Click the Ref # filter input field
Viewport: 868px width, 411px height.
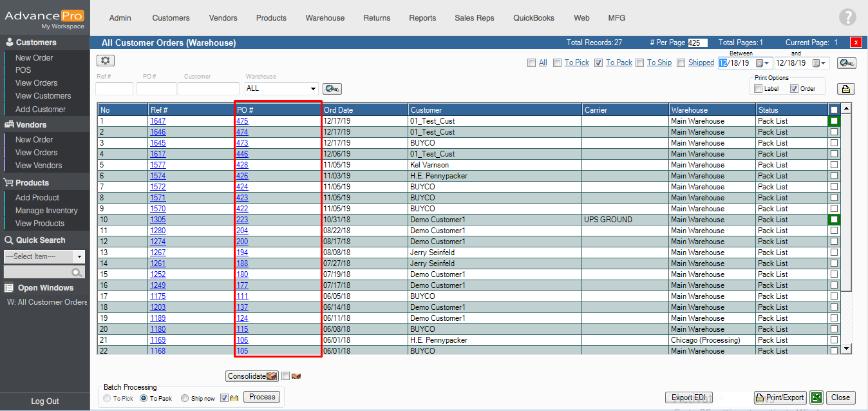click(114, 89)
